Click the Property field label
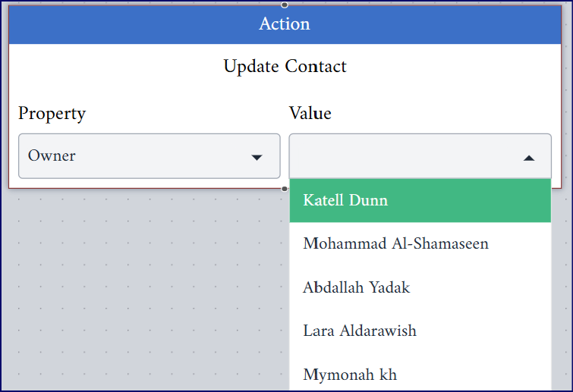The width and height of the screenshot is (573, 392). (52, 114)
